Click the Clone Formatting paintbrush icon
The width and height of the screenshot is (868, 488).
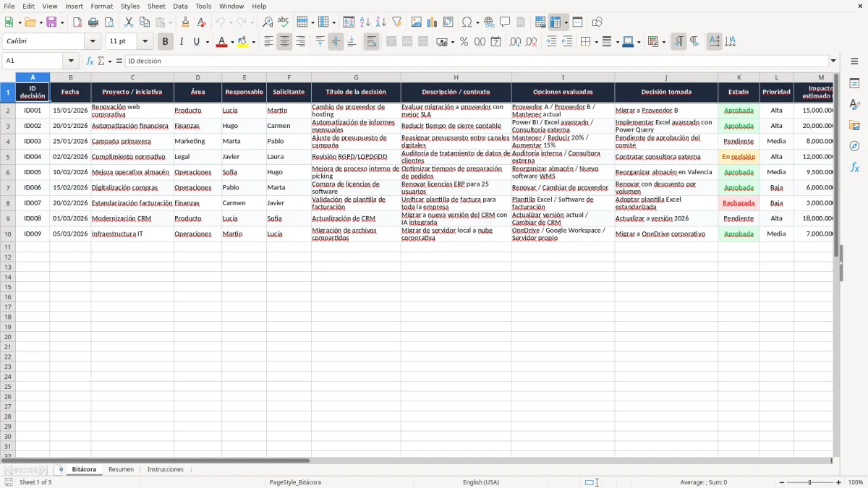[x=185, y=22]
